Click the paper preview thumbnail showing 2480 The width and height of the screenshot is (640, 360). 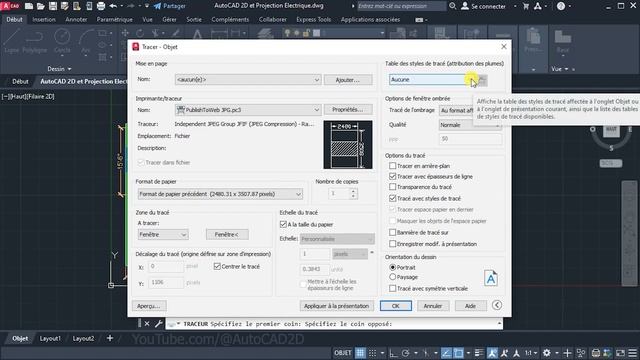(x=348, y=144)
